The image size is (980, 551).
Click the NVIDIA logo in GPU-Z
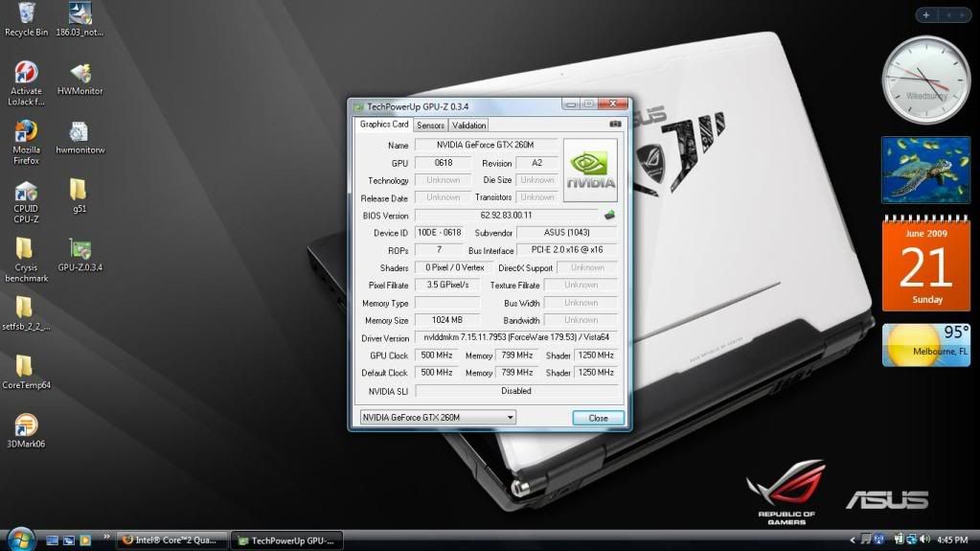[590, 170]
